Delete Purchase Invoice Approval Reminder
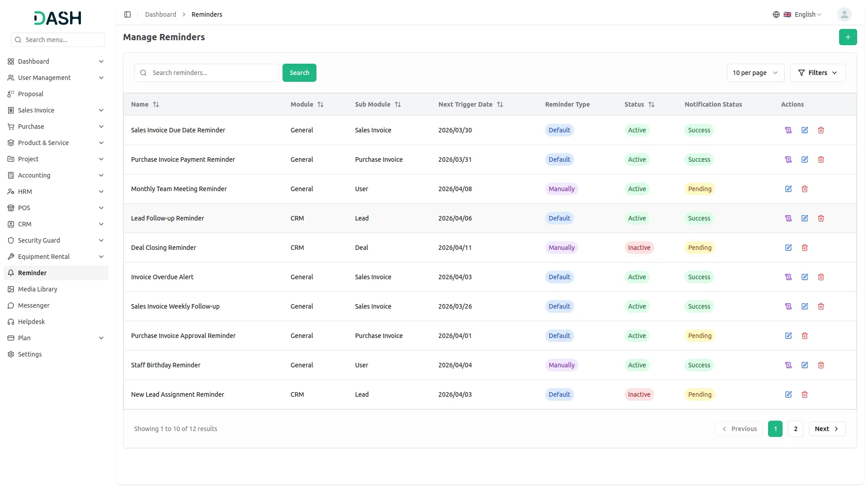868x488 pixels. tap(805, 336)
